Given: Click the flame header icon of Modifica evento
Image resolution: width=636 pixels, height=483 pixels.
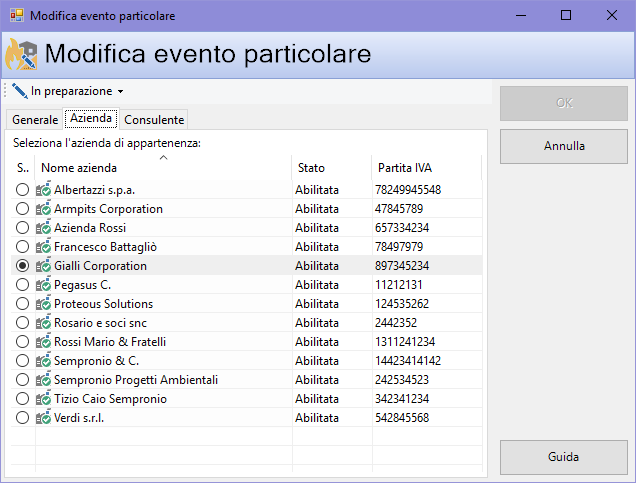Looking at the screenshot, I should coord(21,54).
